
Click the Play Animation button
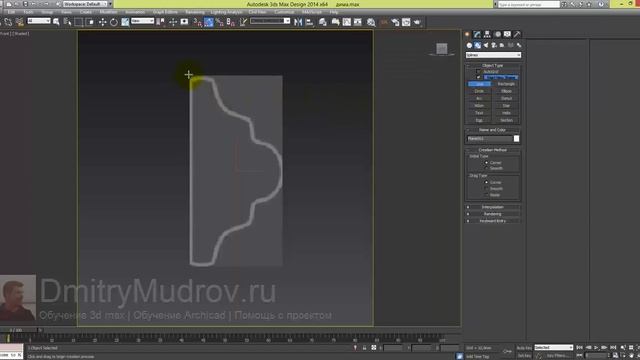click(596, 347)
